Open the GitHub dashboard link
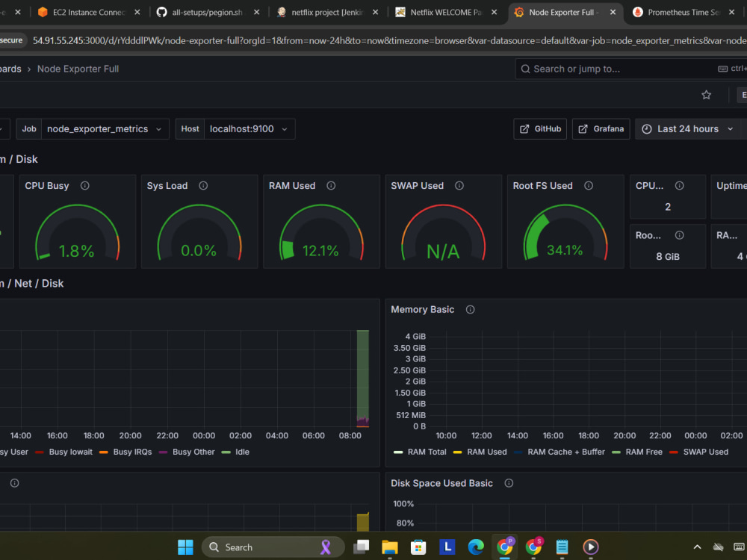The height and width of the screenshot is (560, 747). point(540,129)
